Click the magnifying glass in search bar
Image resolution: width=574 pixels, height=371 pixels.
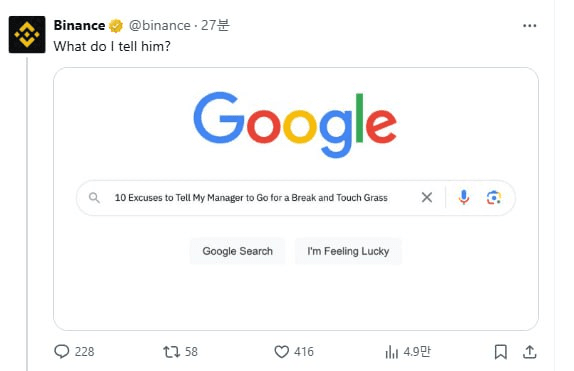tap(94, 198)
